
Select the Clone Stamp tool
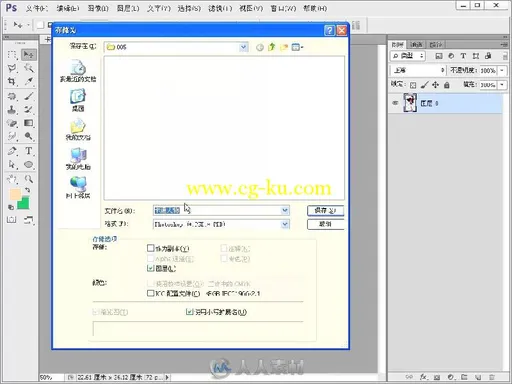coord(12,109)
